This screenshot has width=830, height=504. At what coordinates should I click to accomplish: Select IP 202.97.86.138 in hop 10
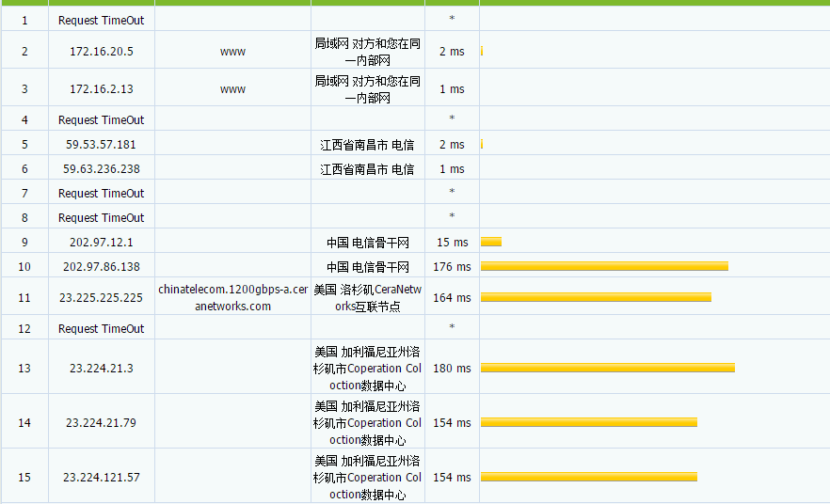(x=101, y=266)
